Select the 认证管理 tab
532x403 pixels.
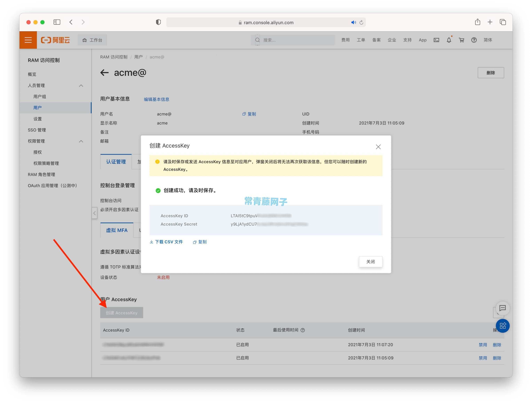click(x=116, y=162)
